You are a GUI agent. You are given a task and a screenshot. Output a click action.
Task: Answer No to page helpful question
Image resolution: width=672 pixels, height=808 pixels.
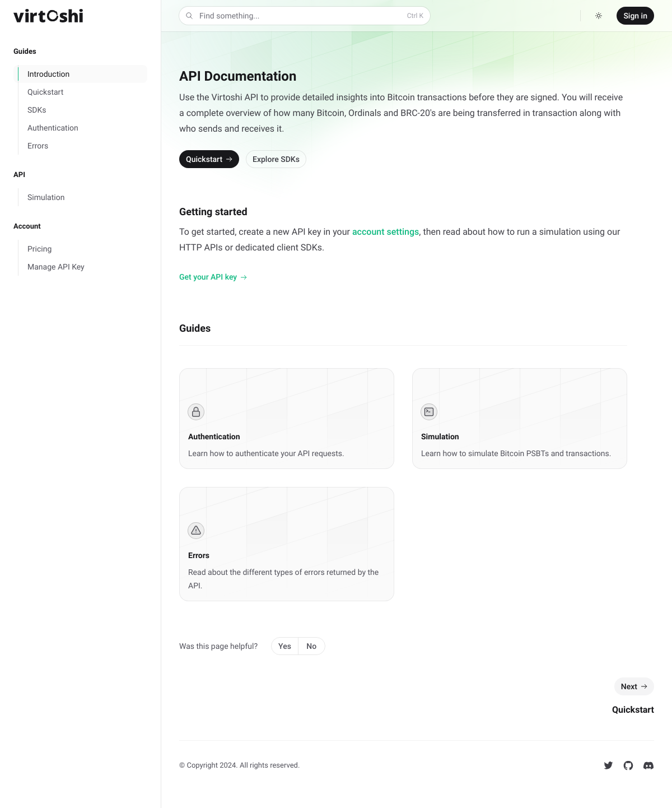(311, 646)
